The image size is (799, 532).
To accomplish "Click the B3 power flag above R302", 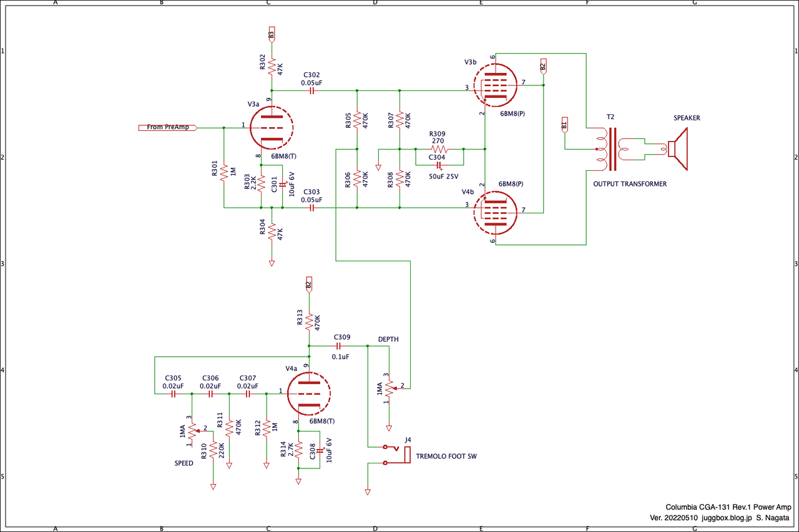I will [272, 34].
